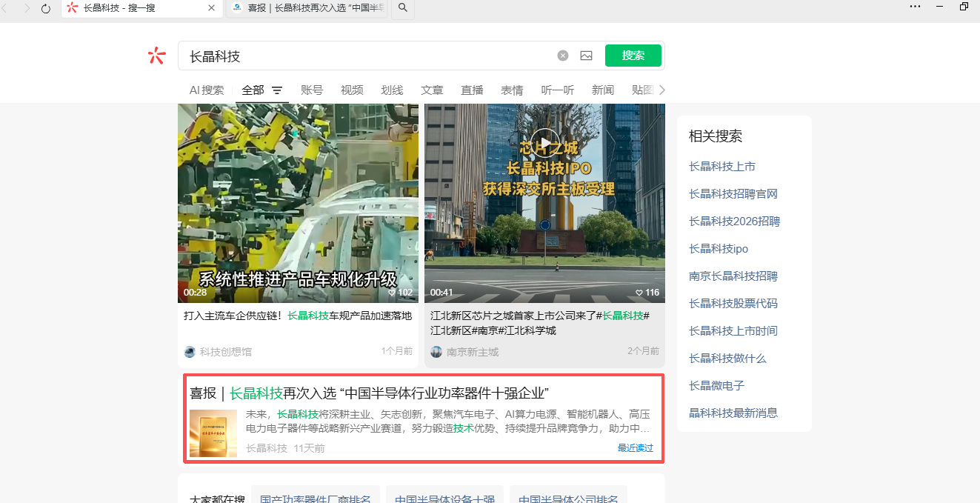Viewport: 980px width, 503px height.
Task: Search related 长晶科技股票代码
Action: [733, 304]
